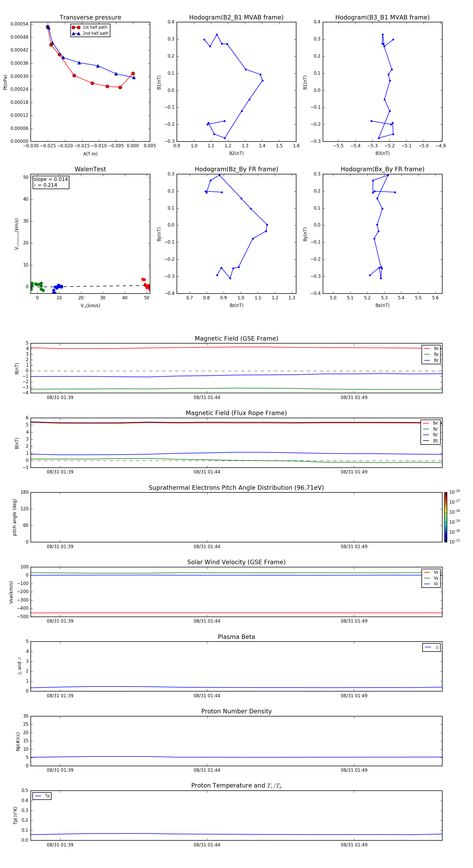The height and width of the screenshot is (868, 473).
Task: Click the "Hodogram(B2_B1 MVAB frame)" title
Action: click(x=236, y=17)
